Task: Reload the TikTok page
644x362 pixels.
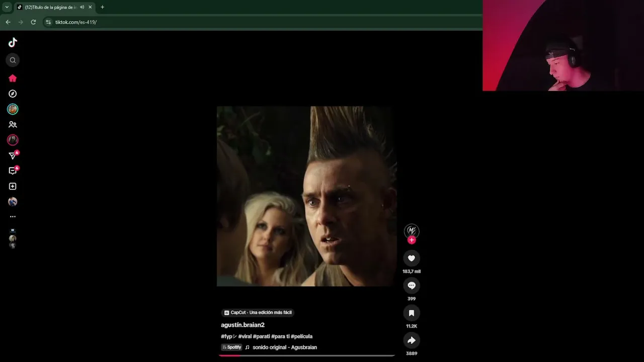Action: pos(33,22)
